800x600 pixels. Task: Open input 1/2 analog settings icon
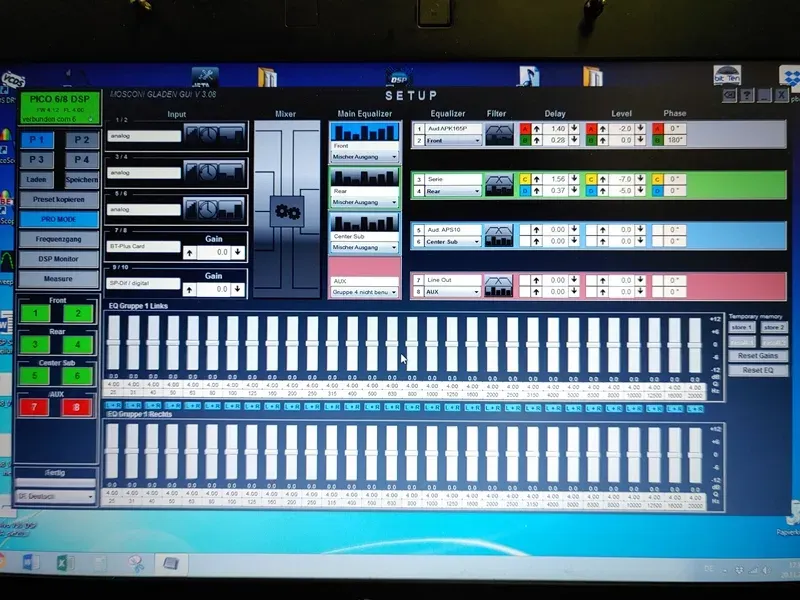[x=215, y=136]
